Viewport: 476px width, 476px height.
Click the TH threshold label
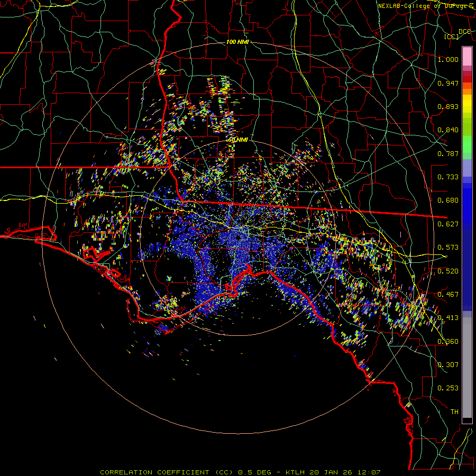[454, 412]
